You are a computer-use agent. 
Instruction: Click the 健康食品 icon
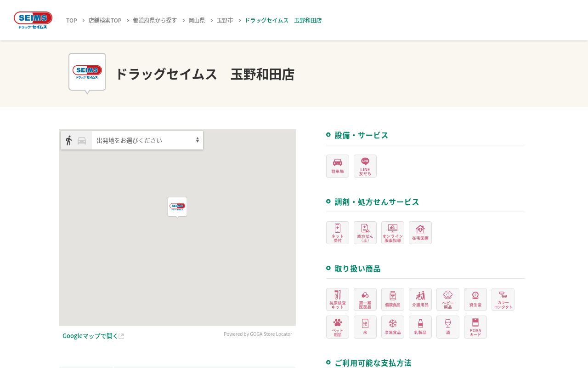(x=393, y=299)
